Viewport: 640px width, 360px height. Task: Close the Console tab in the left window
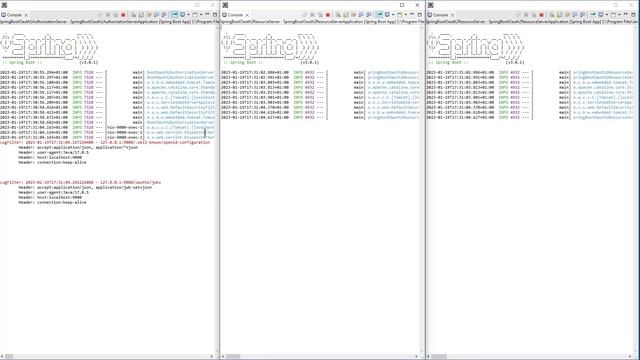(27, 15)
